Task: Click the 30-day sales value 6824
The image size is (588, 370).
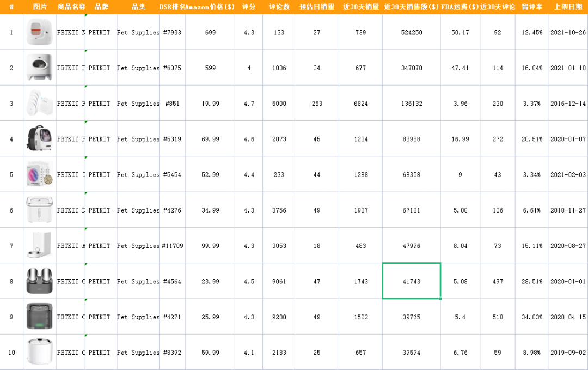Action: coord(361,104)
